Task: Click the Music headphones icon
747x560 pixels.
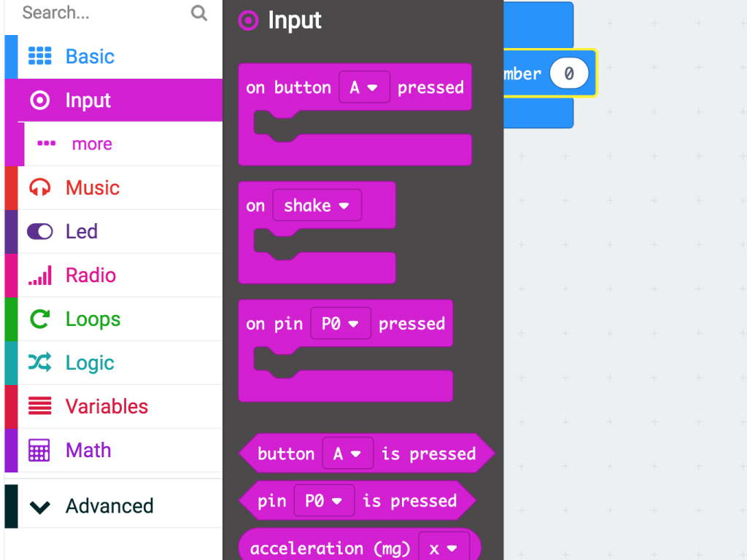Action: 40,187
